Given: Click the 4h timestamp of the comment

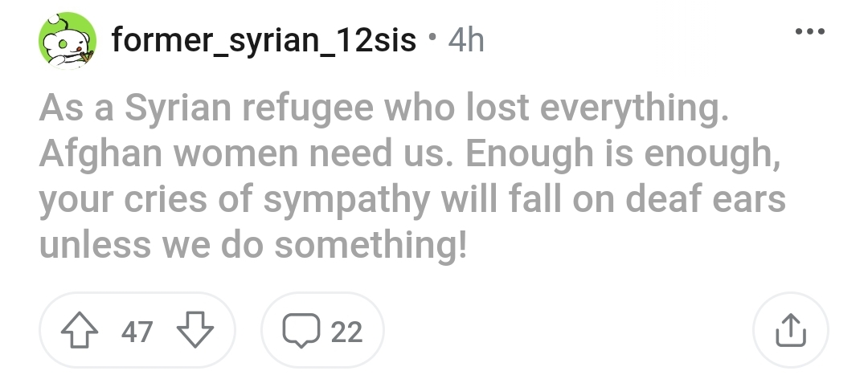Looking at the screenshot, I should pyautogui.click(x=466, y=40).
